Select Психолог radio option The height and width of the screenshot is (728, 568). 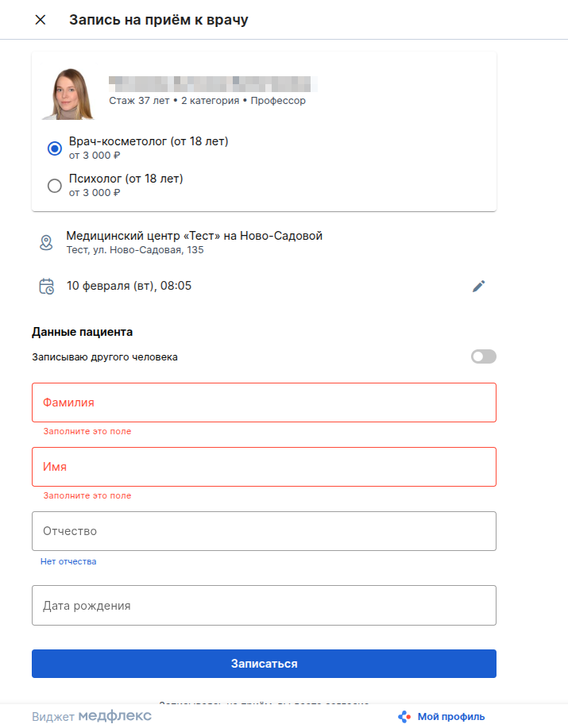pyautogui.click(x=55, y=185)
